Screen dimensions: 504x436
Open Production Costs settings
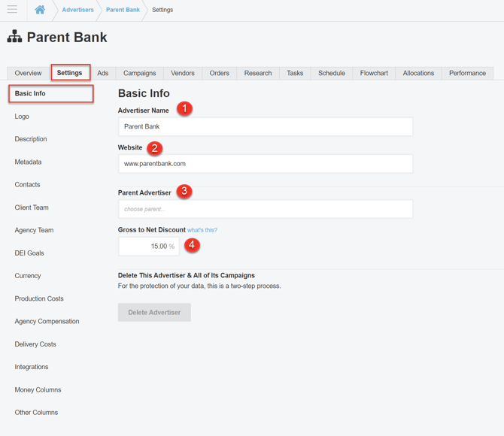pos(39,298)
